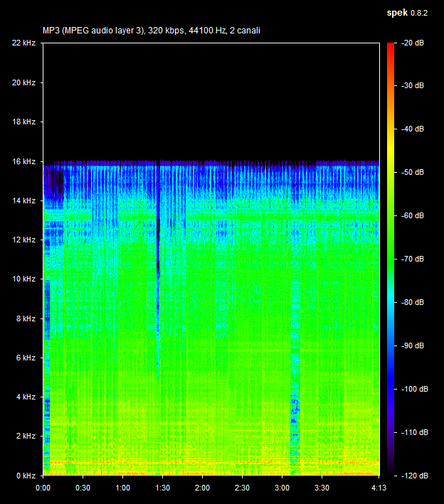Image resolution: width=444 pixels, height=504 pixels.
Task: Click the -30 dB scale label
Action: (x=413, y=85)
